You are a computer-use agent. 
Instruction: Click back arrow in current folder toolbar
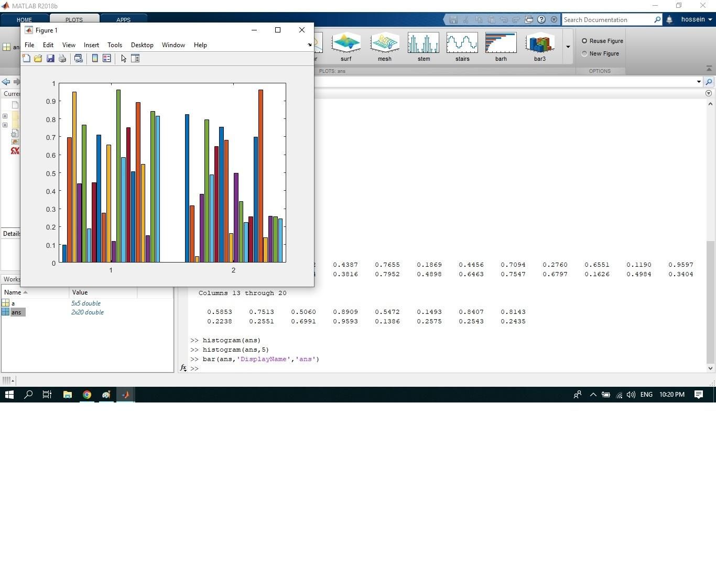[x=6, y=82]
